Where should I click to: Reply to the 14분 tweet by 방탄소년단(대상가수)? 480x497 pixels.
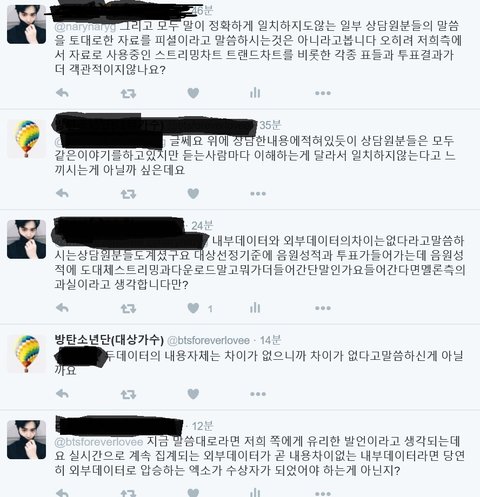(x=62, y=394)
